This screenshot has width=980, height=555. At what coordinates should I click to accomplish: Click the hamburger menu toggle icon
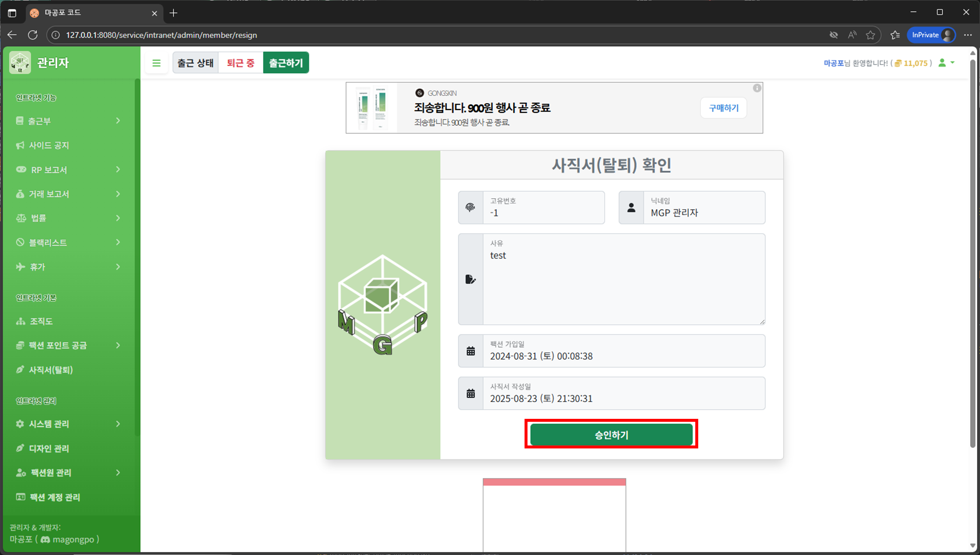pyautogui.click(x=156, y=63)
